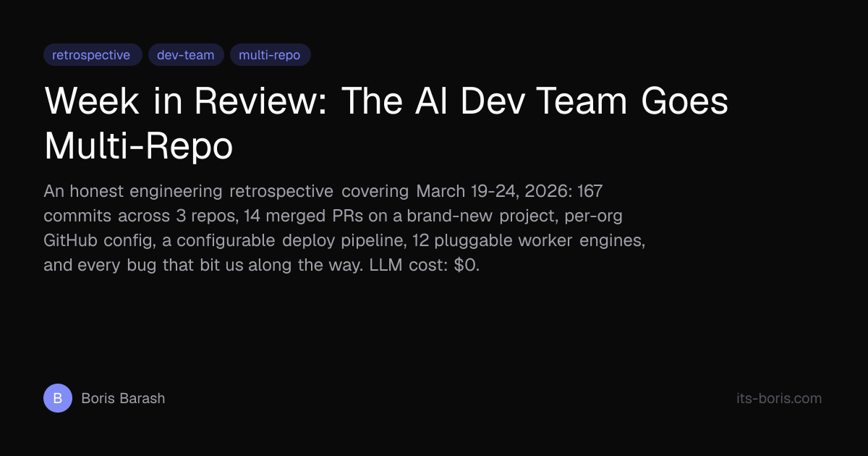Visit its-boris.com site link

[x=779, y=398]
